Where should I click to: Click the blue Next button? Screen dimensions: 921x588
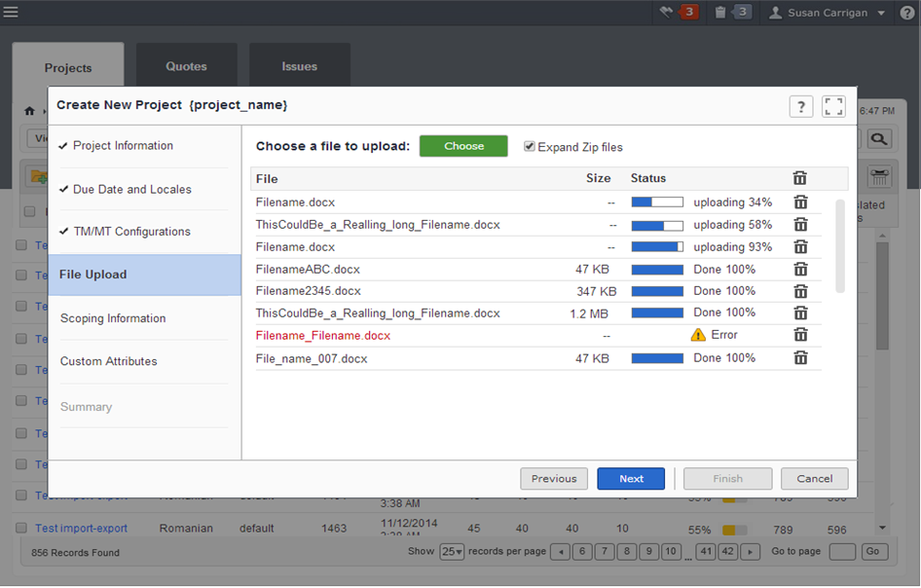(x=631, y=479)
